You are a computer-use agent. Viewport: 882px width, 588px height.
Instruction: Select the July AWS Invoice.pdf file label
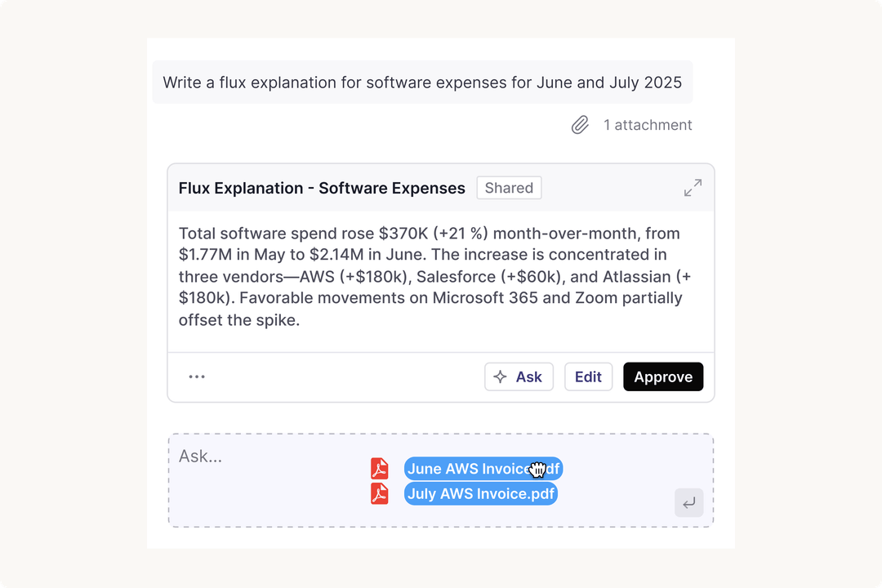[481, 493]
